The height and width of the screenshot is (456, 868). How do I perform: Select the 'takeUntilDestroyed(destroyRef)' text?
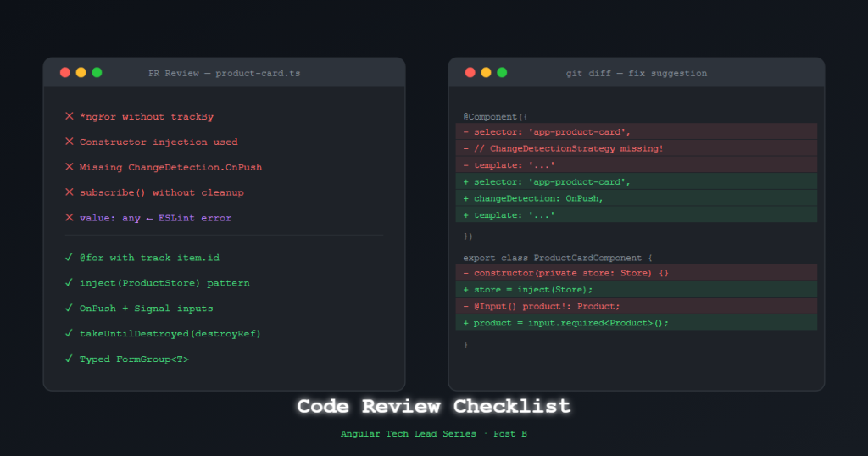170,334
